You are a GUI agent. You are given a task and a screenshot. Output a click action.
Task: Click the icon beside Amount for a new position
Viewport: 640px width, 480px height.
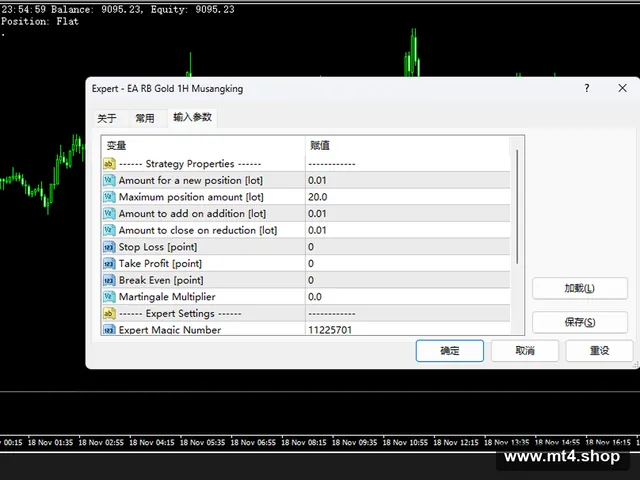[109, 180]
